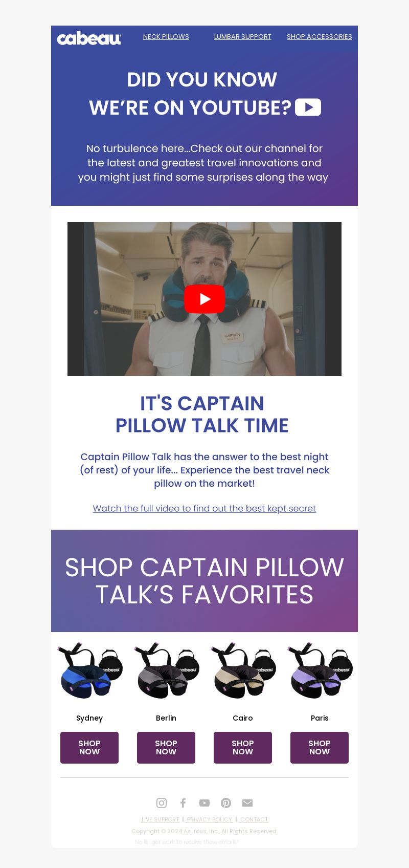The image size is (409, 868).
Task: Open the Facebook footer icon
Action: pyautogui.click(x=183, y=803)
